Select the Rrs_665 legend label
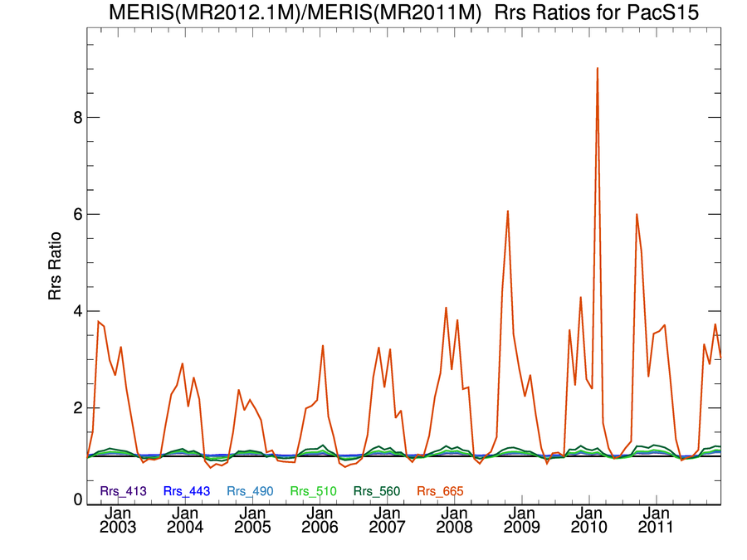The image size is (747, 560). tap(440, 491)
